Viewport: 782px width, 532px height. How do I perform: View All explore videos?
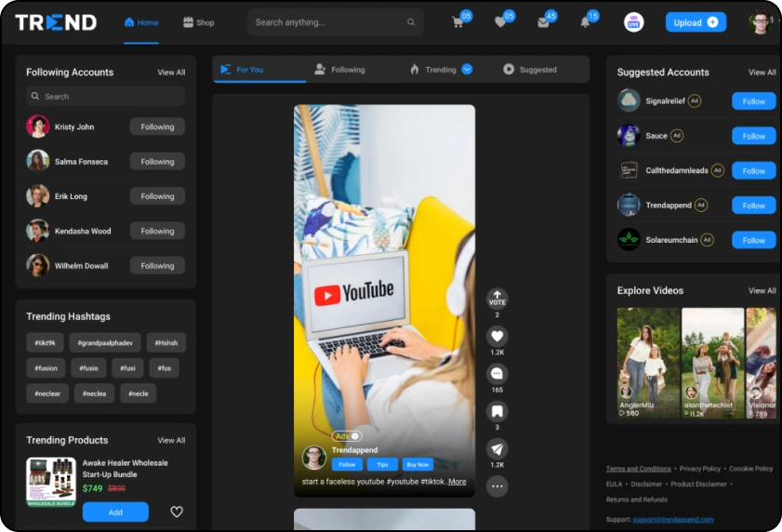762,290
